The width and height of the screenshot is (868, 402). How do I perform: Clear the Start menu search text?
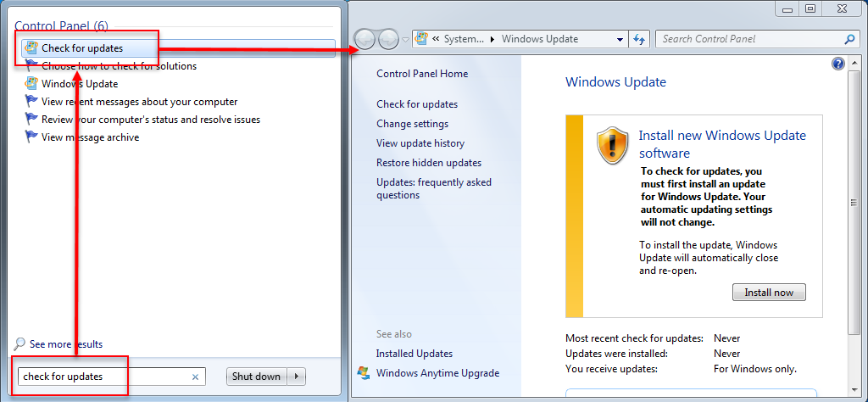click(x=195, y=377)
